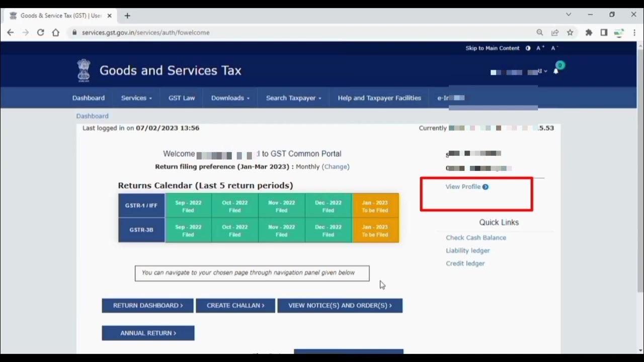Expand the Services menu
The image size is (644, 362).
point(136,98)
